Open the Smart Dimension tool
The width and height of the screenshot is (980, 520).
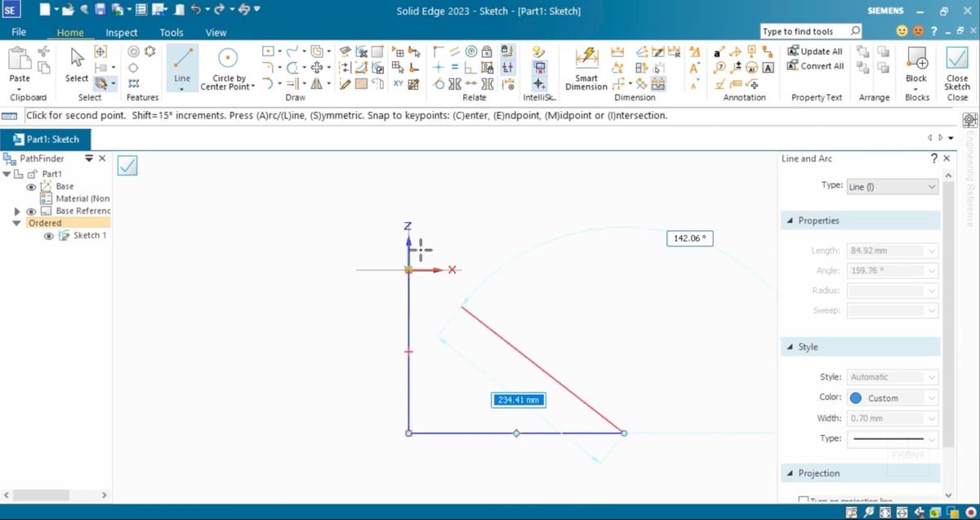coord(586,67)
